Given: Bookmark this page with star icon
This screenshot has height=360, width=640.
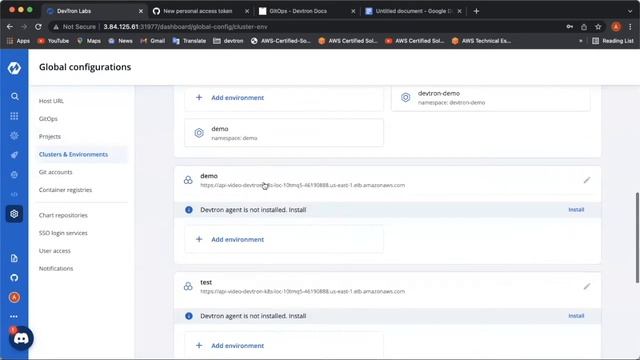Looking at the screenshot, I should coord(598,27).
